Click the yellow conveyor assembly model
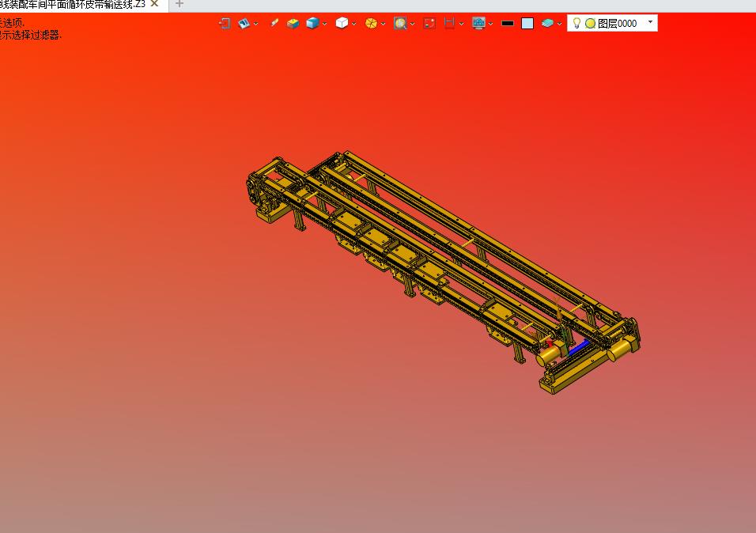The width and height of the screenshot is (756, 533). (443, 271)
